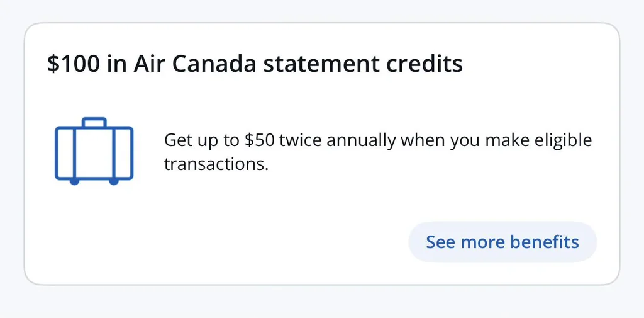This screenshot has height=318, width=644.
Task: Click the '$100' amount in the heading
Action: coord(73,64)
